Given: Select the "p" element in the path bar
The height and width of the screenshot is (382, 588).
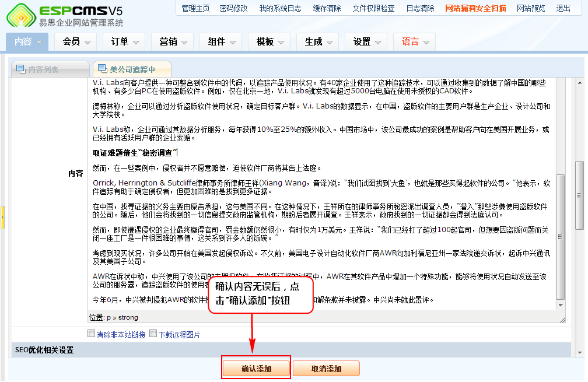Looking at the screenshot, I should tap(108, 318).
